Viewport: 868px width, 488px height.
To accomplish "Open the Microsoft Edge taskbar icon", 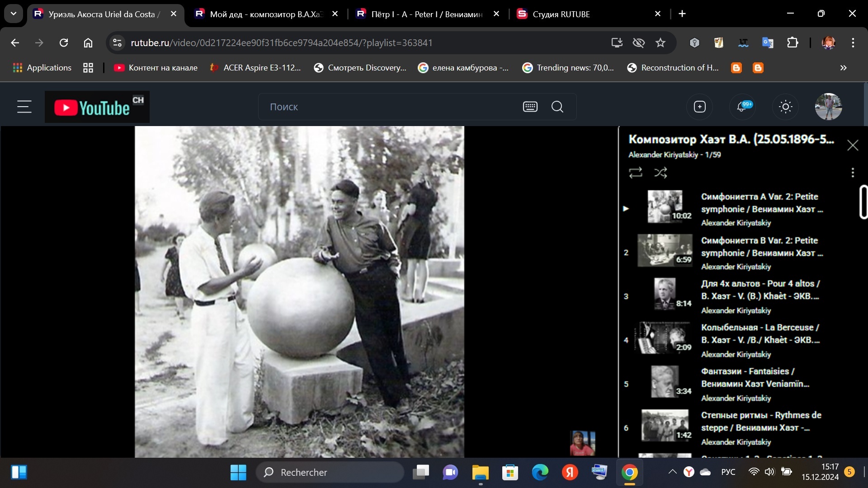I will pyautogui.click(x=540, y=473).
